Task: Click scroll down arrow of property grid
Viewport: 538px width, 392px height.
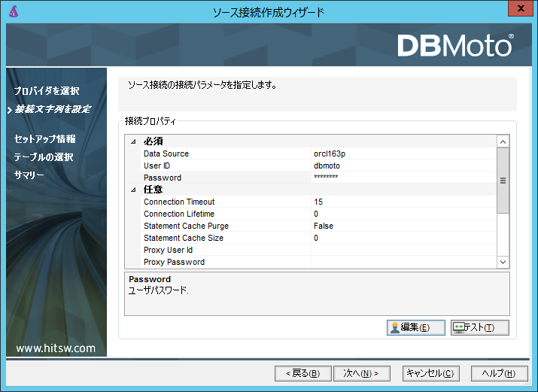Action: (503, 262)
